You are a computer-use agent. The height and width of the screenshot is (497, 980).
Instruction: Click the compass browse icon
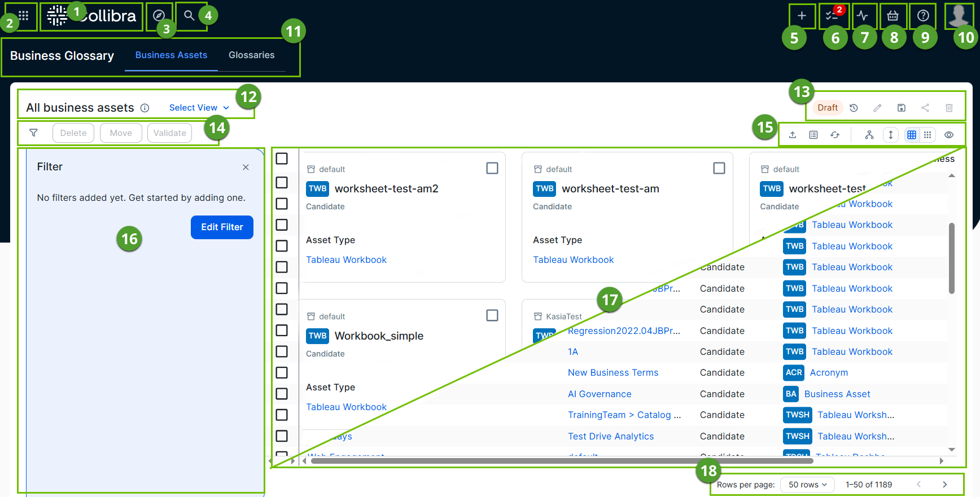(159, 16)
